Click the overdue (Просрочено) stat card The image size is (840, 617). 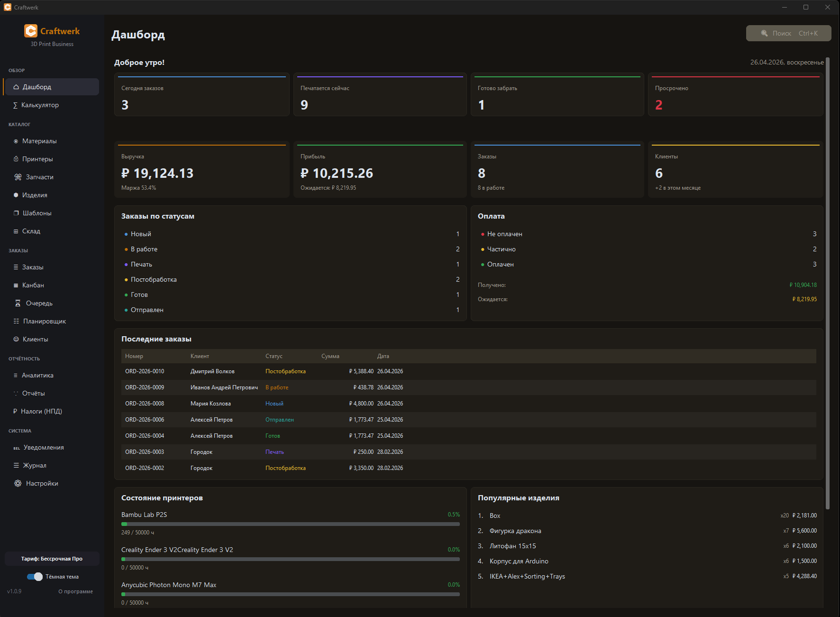pyautogui.click(x=735, y=95)
